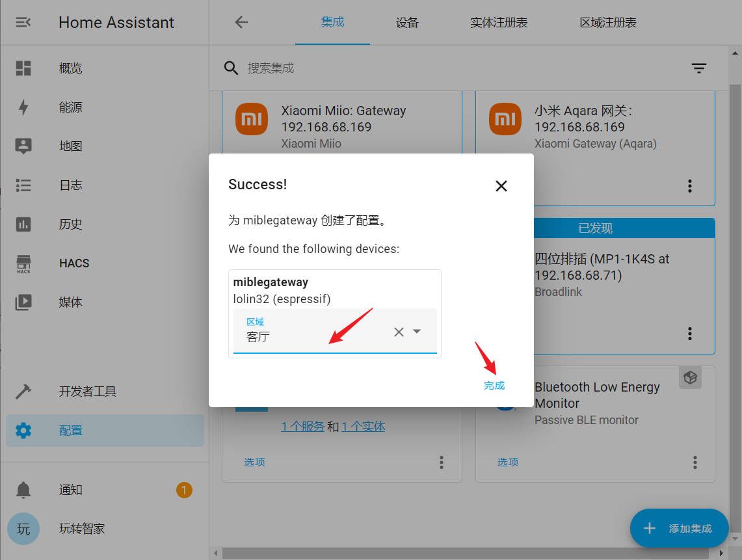Viewport: 742px width, 560px height.
Task: Open the 日志 logbook list icon
Action: tap(23, 185)
